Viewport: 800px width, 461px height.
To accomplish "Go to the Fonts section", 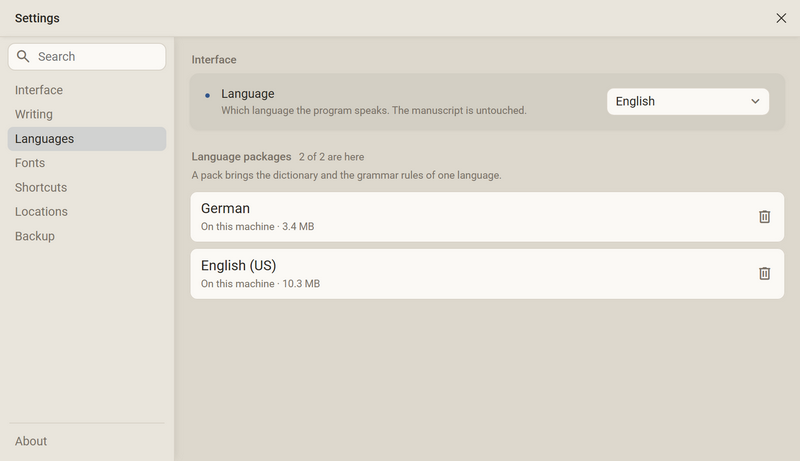I will pos(87,163).
